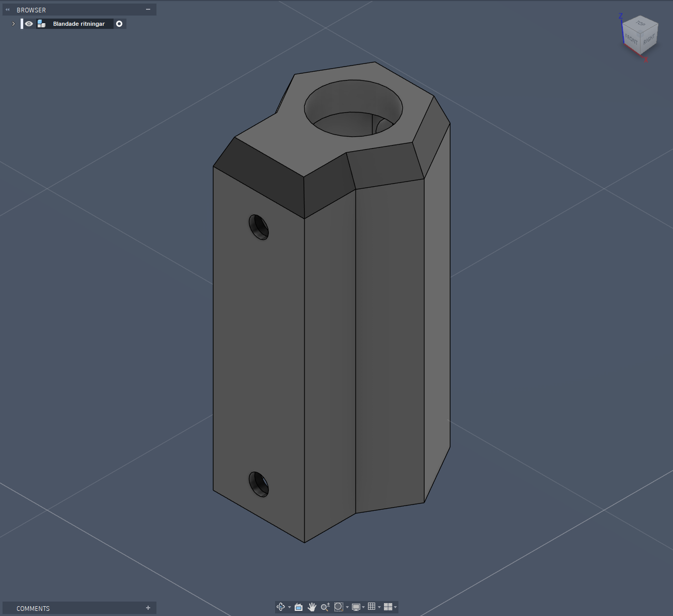The height and width of the screenshot is (616, 673).
Task: Minimize the Browser panel with minus button
Action: 148,9
